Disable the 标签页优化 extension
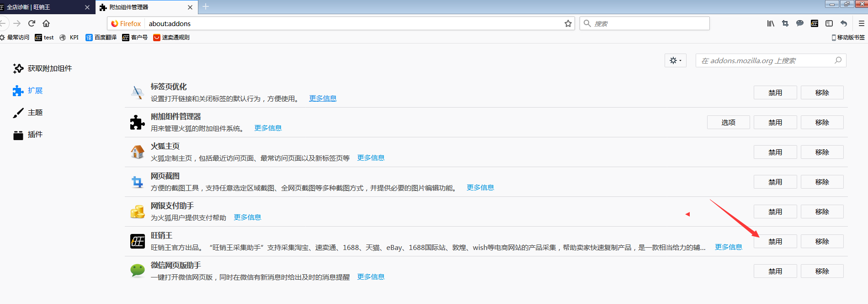The width and height of the screenshot is (868, 304). (775, 92)
